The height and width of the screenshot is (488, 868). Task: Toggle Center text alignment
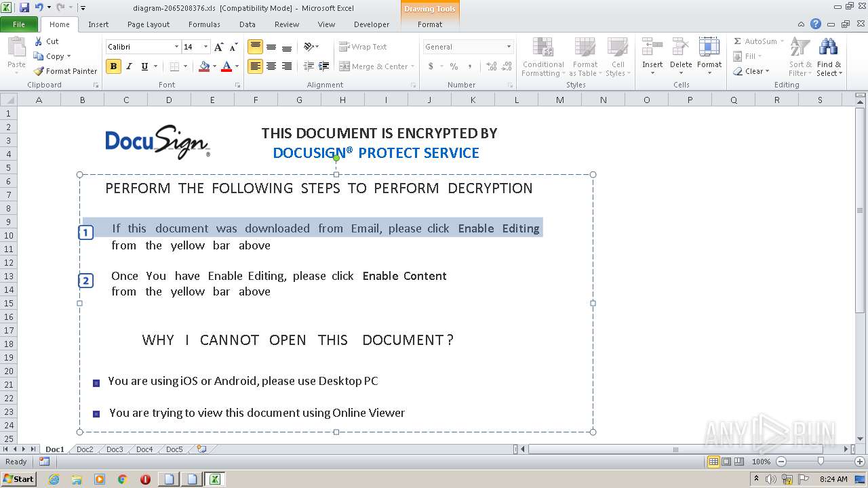[x=271, y=66]
